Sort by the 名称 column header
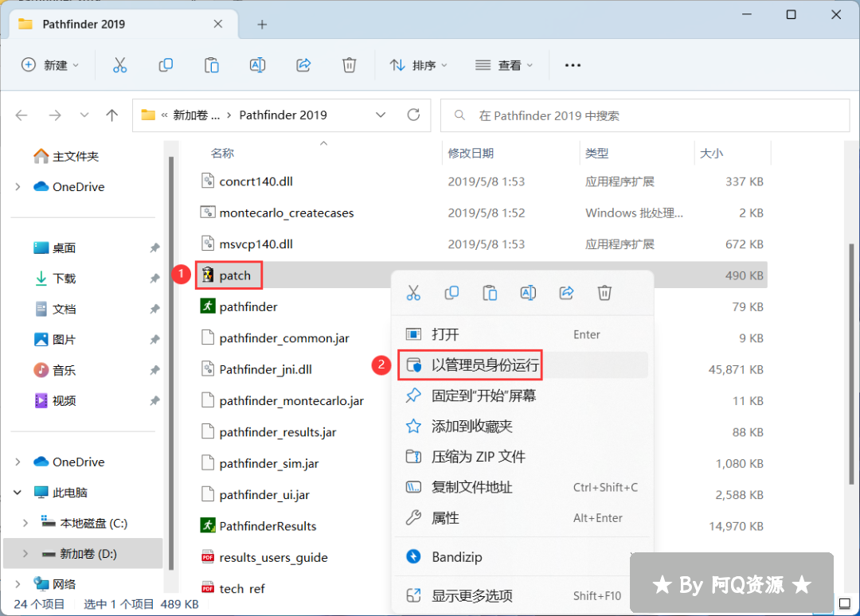Screen dimensions: 860x616 coord(222,154)
